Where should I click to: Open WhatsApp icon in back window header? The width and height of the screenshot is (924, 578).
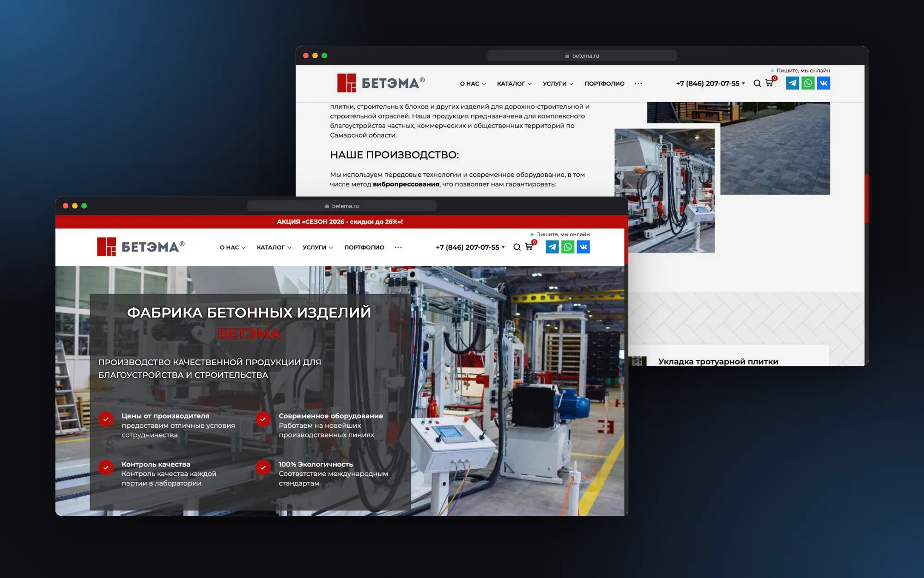coord(808,83)
